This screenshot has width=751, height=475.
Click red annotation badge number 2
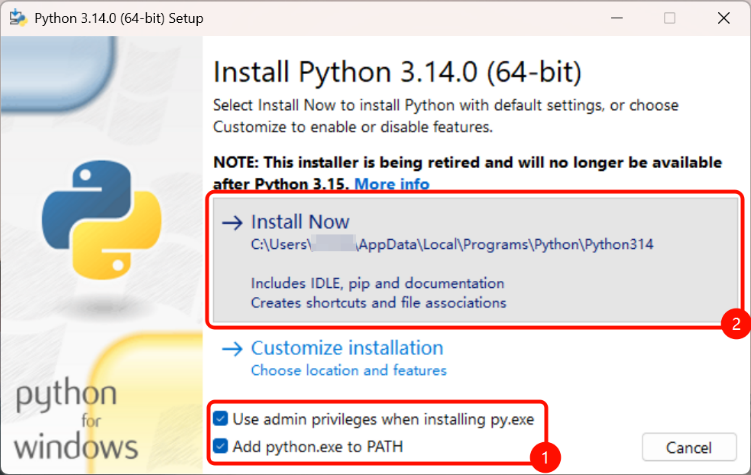pos(736,324)
